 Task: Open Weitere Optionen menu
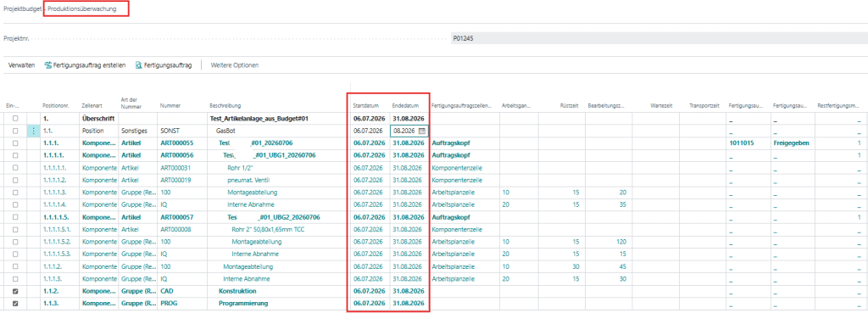[235, 65]
